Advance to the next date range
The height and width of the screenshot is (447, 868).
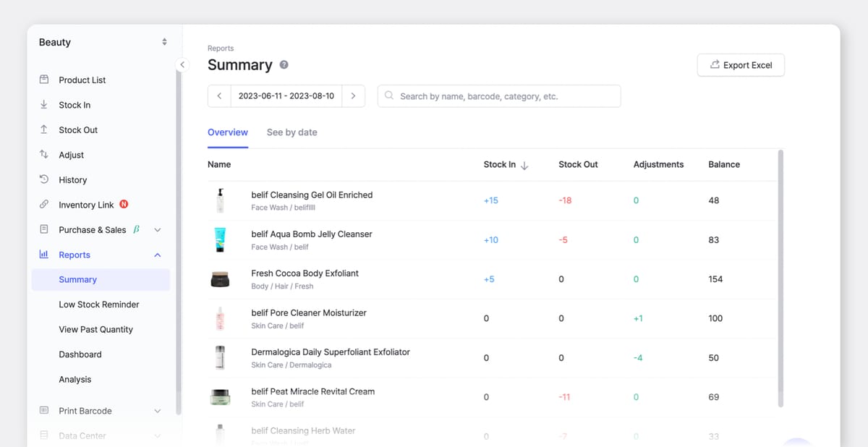(353, 95)
